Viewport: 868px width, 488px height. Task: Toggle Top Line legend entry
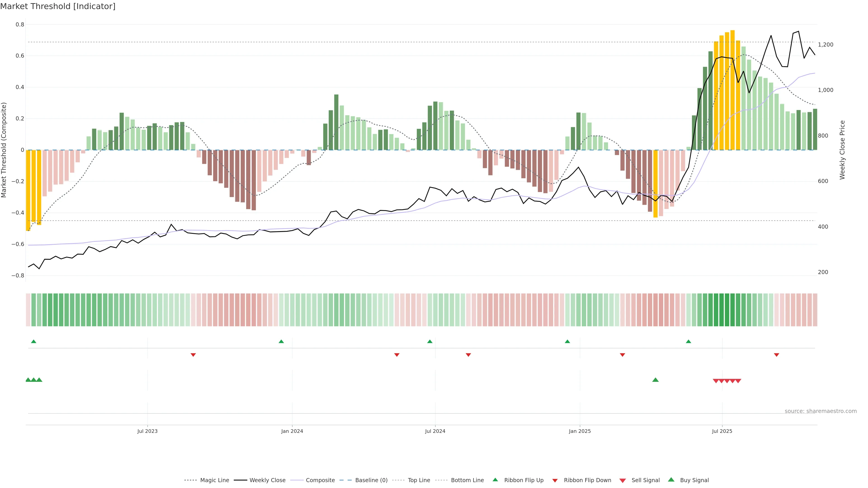tap(419, 480)
